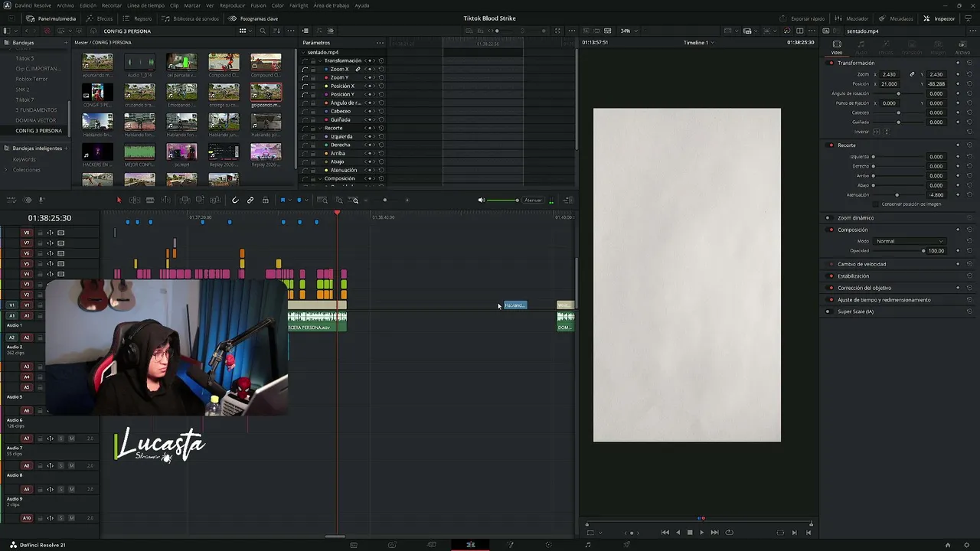Toggle the Cambio de velocidad switch
The height and width of the screenshot is (551, 980).
831,264
